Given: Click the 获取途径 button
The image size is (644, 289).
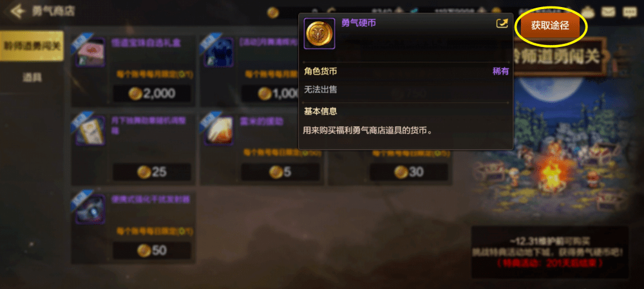Looking at the screenshot, I should (x=551, y=26).
